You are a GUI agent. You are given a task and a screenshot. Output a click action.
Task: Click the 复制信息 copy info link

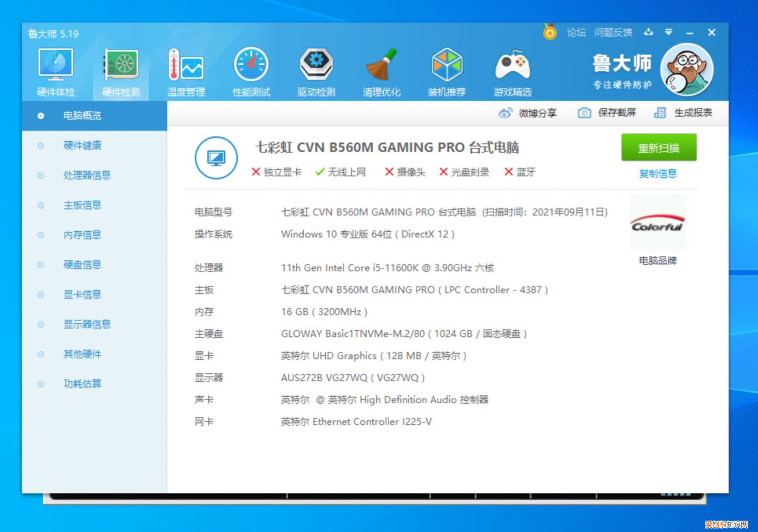[x=658, y=173]
